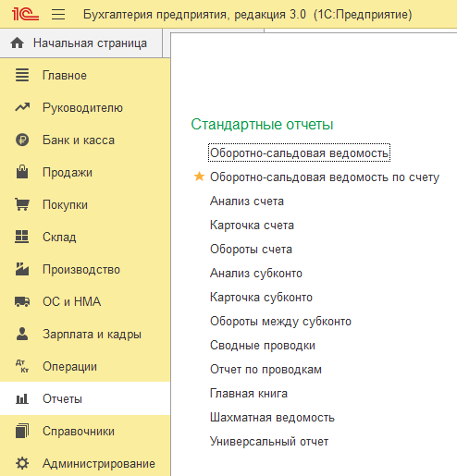Viewport: 457px width, 476px height.
Task: Open the Анализ субконто report
Action: tap(256, 274)
